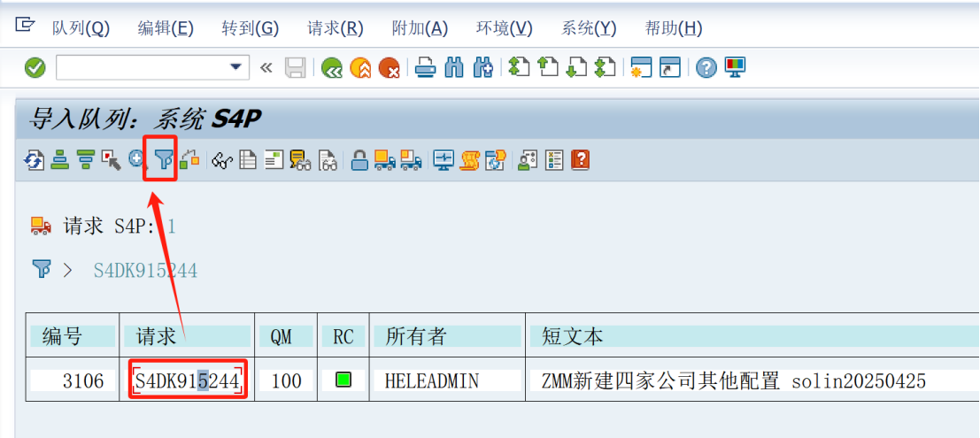Click the user-with-settings icon
980x438 pixels.
pos(529,160)
